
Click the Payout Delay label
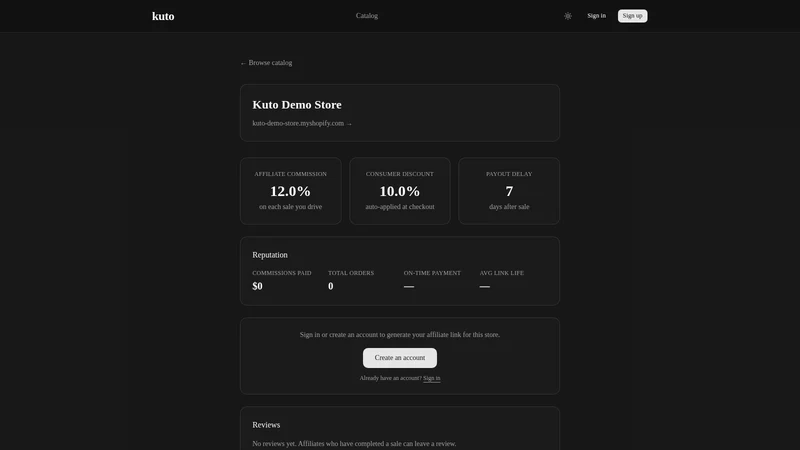point(509,174)
